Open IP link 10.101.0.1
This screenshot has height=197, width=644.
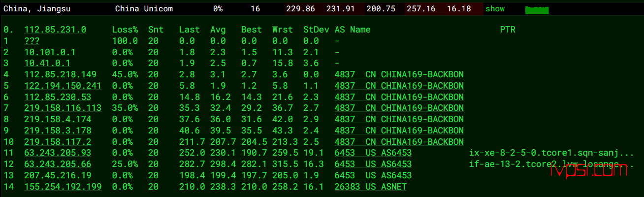[x=50, y=52]
